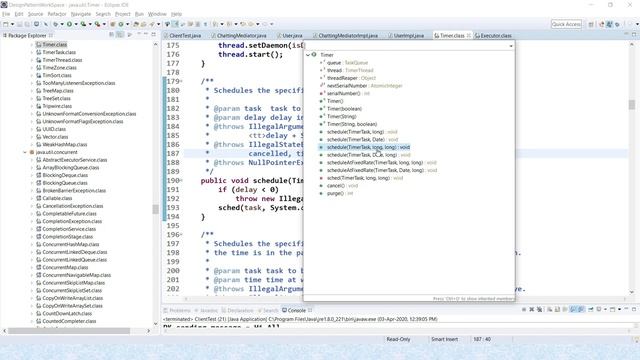This screenshot has height=360, width=640.
Task: Switch to the ChattingMediatorImpl.java editor tab
Action: pos(348,36)
